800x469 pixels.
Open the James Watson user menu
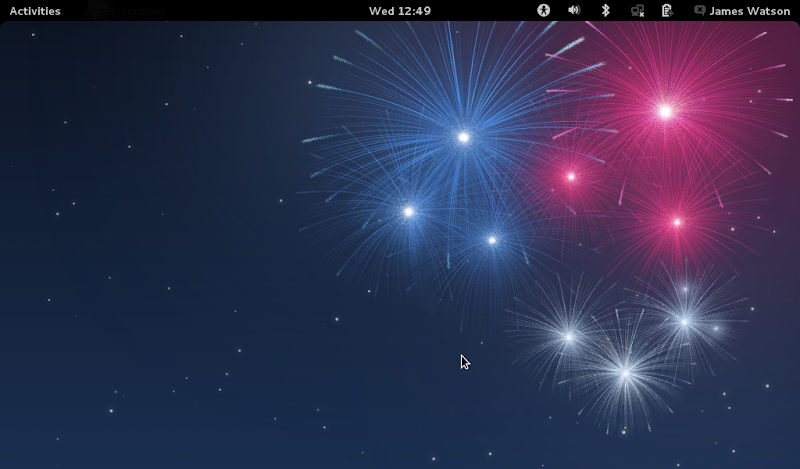coord(749,11)
